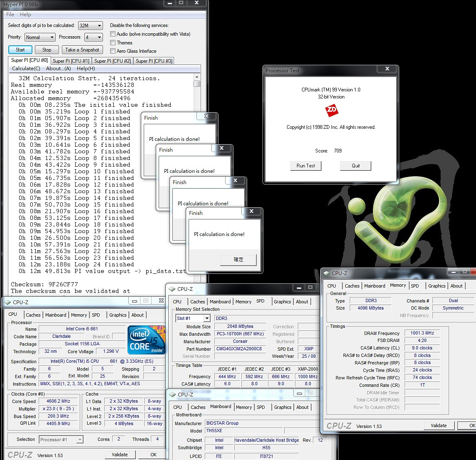This screenshot has width=476, height=460.
Task: Click the Super PI log scrollbar thumb
Action: click(197, 84)
